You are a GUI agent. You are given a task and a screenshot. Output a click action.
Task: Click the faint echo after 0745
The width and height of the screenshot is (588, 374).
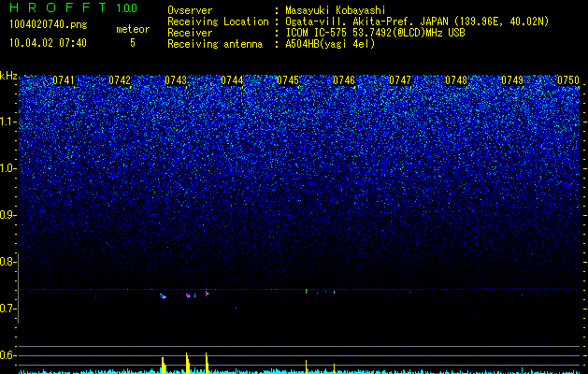[307, 291]
